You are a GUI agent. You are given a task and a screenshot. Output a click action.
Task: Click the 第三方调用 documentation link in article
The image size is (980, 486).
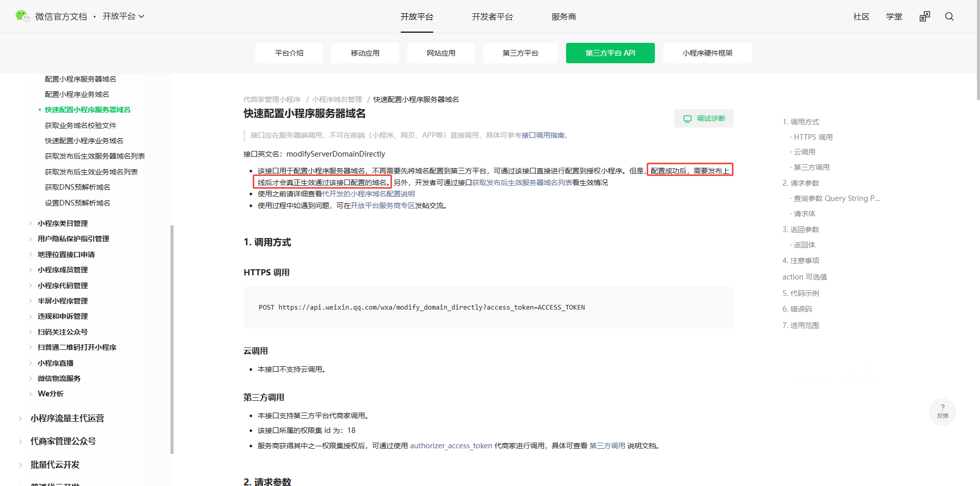point(607,446)
